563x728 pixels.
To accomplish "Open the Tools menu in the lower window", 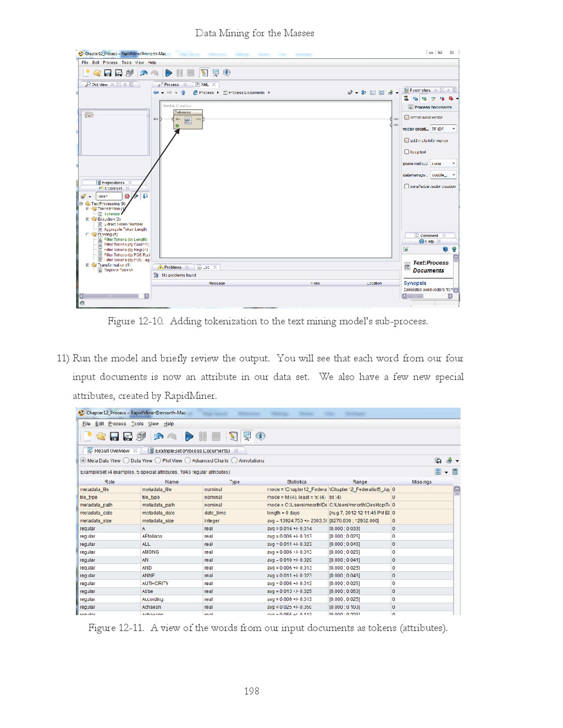I will 137,424.
